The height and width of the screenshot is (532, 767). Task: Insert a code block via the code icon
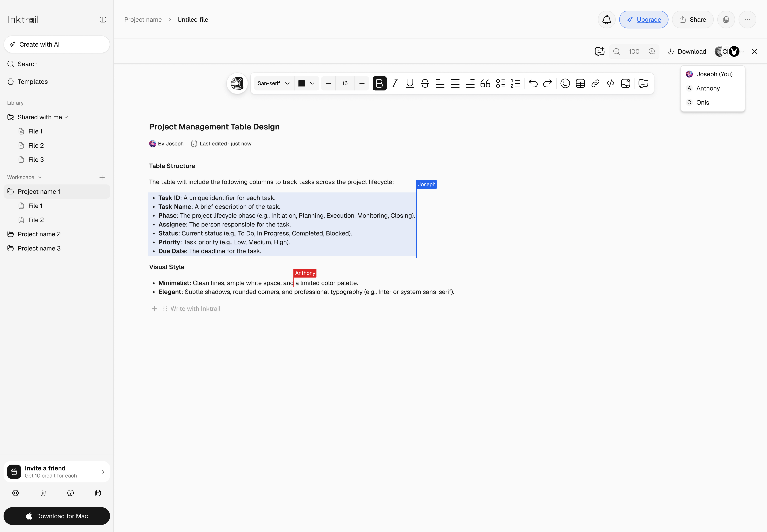[610, 83]
